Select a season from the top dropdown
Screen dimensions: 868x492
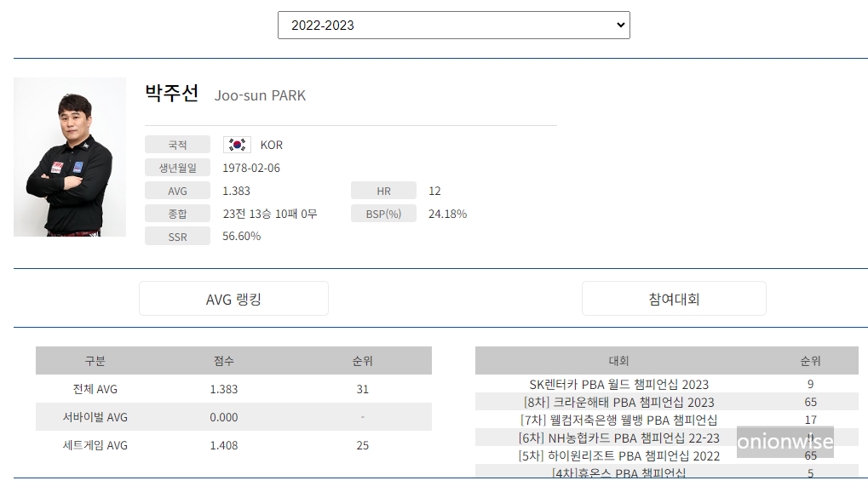[452, 25]
